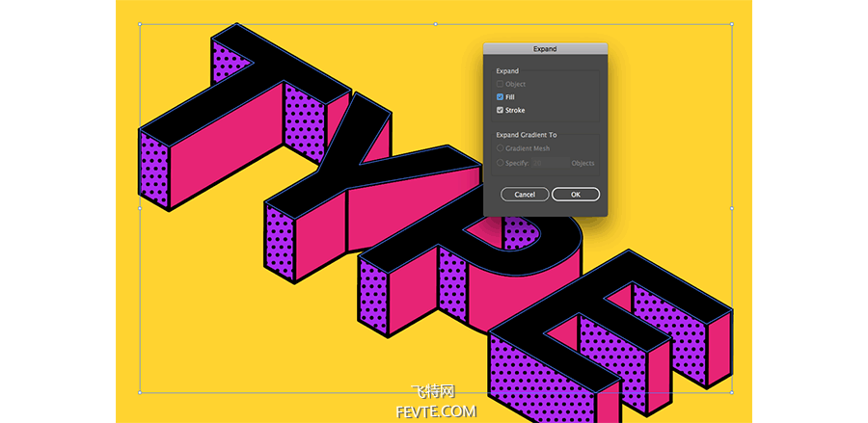Click the top-center bounding box handle
Screen dimensions: 868x423
click(436, 24)
